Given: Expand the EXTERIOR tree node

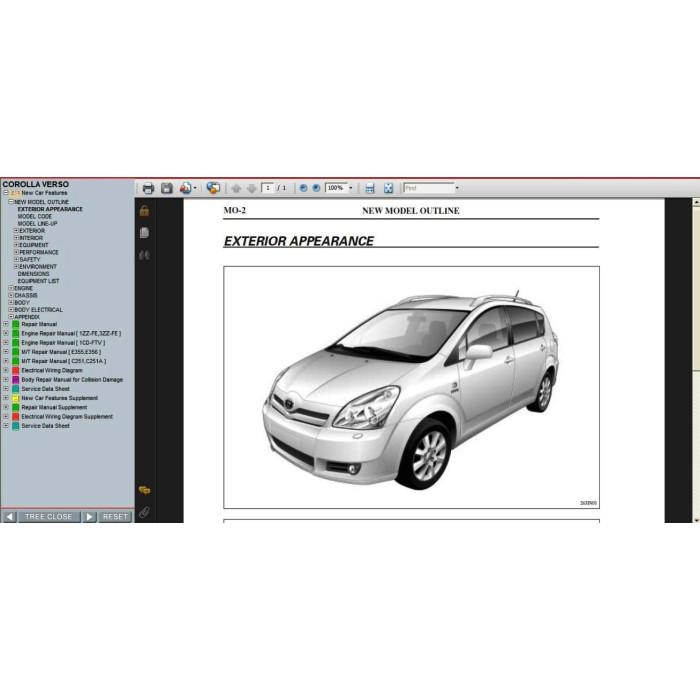Looking at the screenshot, I should click(x=16, y=231).
